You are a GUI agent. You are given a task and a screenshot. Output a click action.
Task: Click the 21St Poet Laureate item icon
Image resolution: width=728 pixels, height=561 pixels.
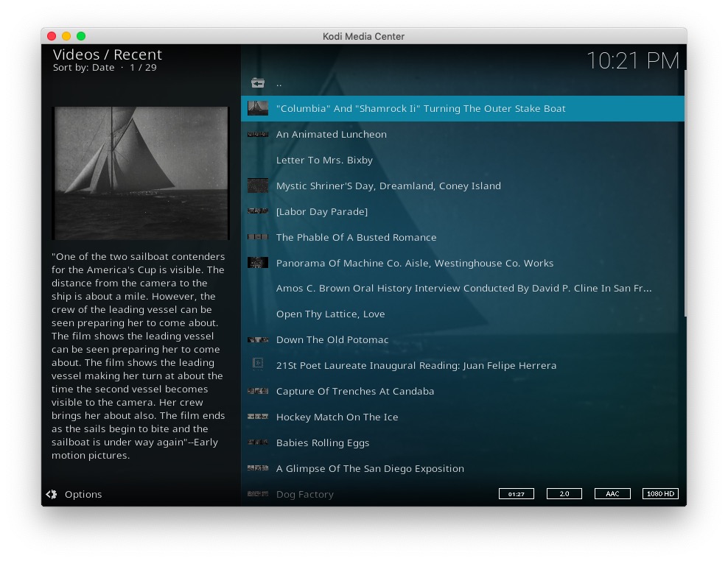[257, 365]
